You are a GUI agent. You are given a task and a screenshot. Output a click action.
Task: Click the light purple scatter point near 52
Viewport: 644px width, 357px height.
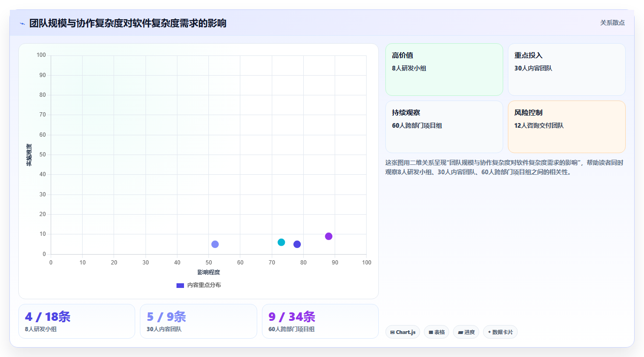tap(215, 244)
